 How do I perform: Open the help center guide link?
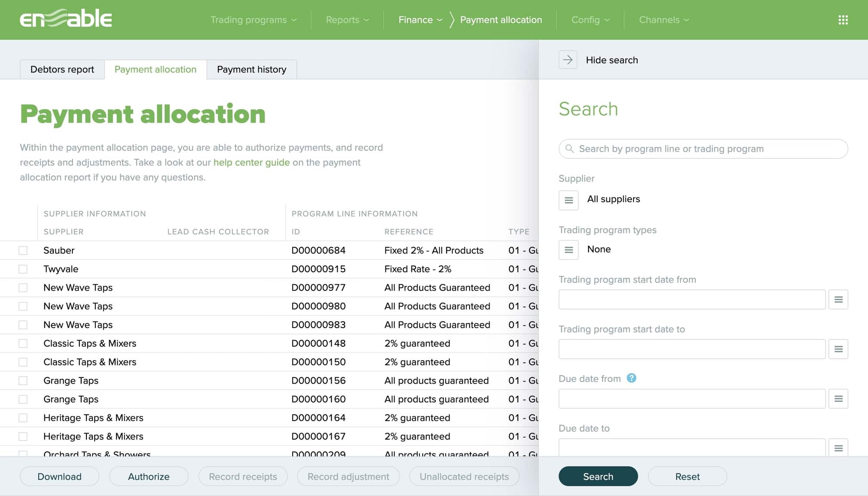252,162
